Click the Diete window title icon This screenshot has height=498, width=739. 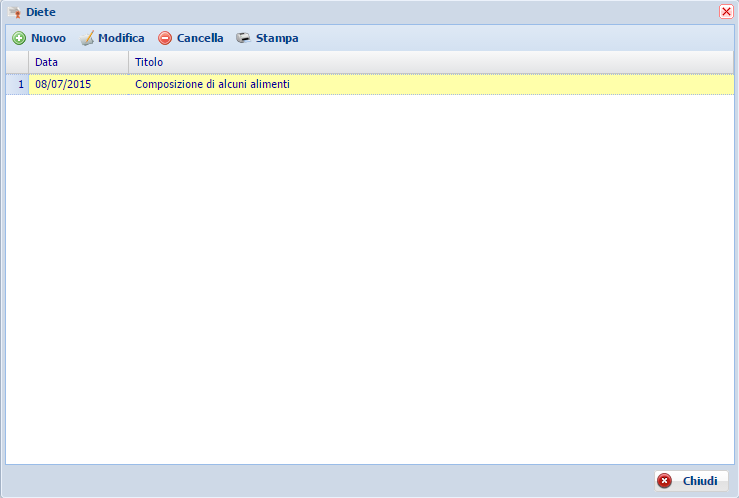point(14,12)
